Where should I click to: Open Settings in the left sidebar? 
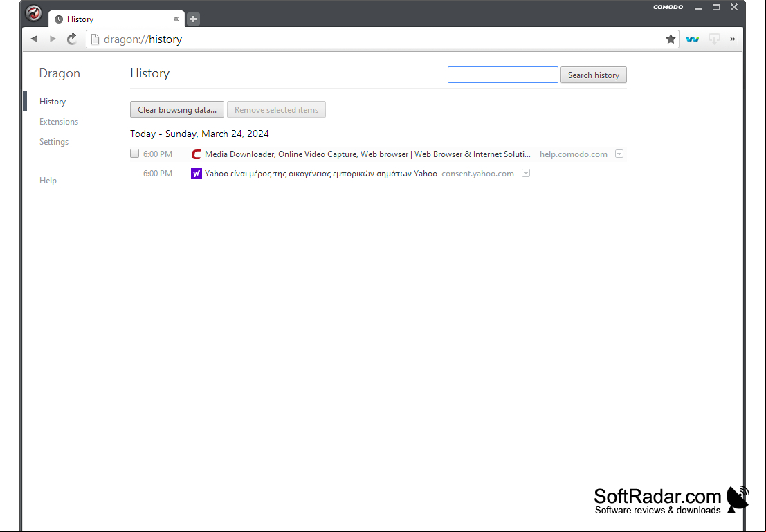pyautogui.click(x=54, y=142)
